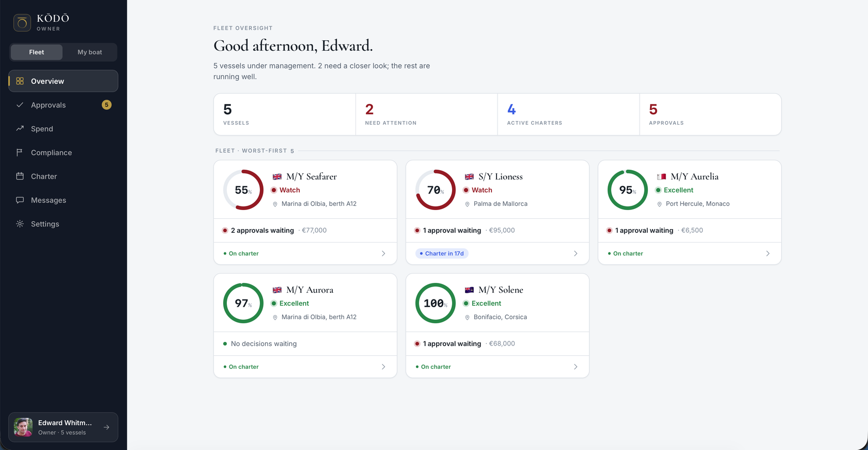Open Messages in the sidebar
Viewport: 868px width, 450px height.
tap(63, 200)
